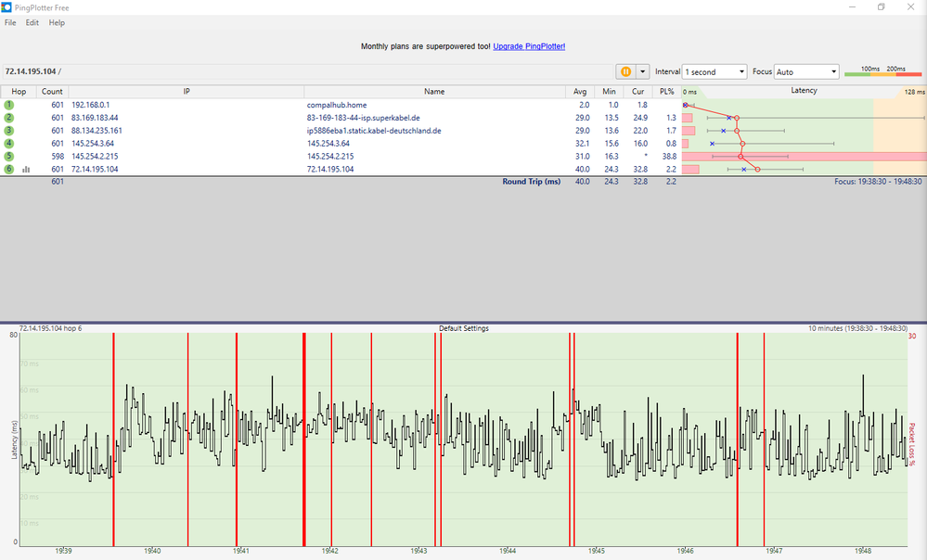Select IP cell 145.254.3.64
The height and width of the screenshot is (560, 927).
93,143
